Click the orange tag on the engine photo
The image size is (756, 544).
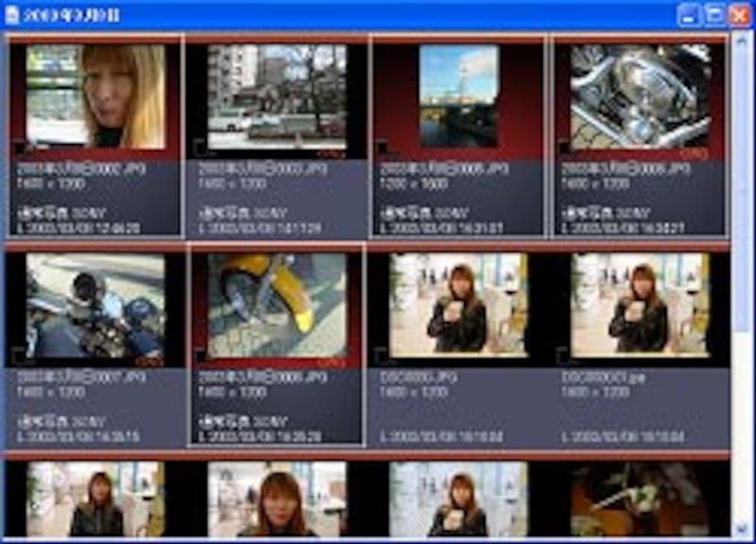tap(694, 151)
